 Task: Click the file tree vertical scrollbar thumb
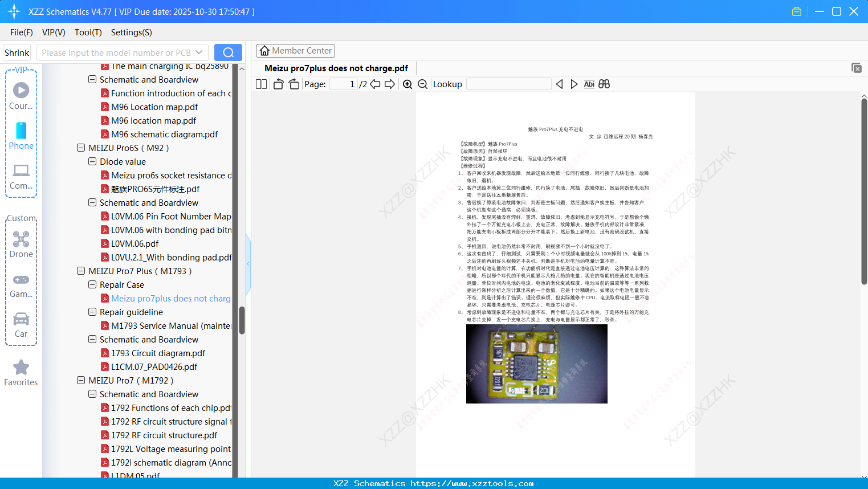coord(242,320)
